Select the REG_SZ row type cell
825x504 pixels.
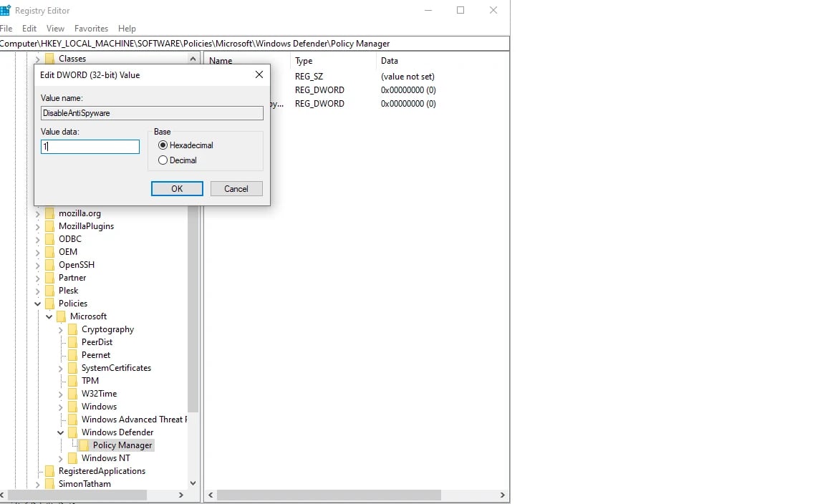(309, 77)
